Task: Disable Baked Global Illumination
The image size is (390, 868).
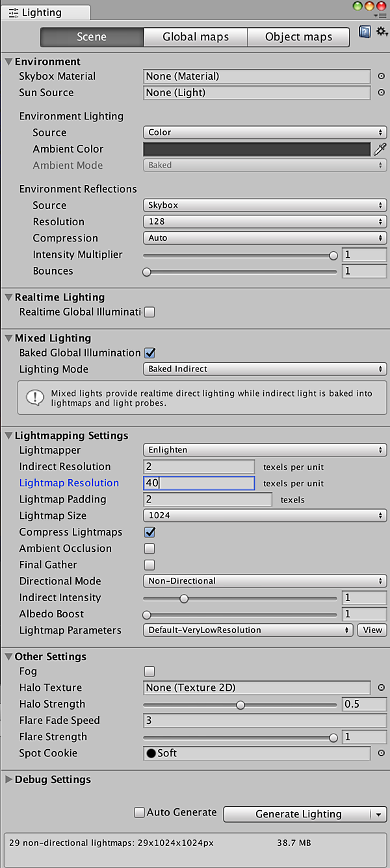Action: coord(149,353)
